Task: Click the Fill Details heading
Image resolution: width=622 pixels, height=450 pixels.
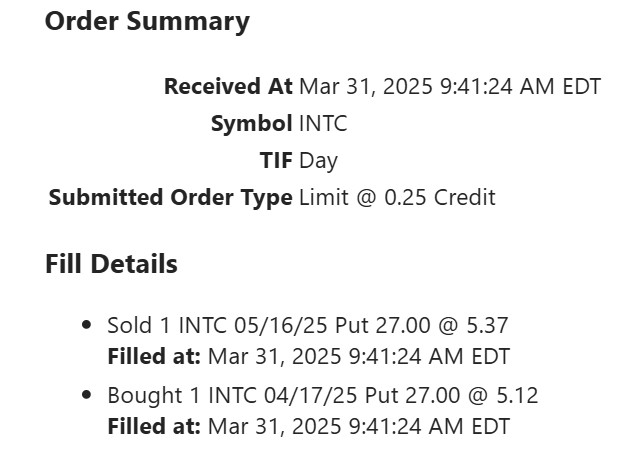Action: 111,264
